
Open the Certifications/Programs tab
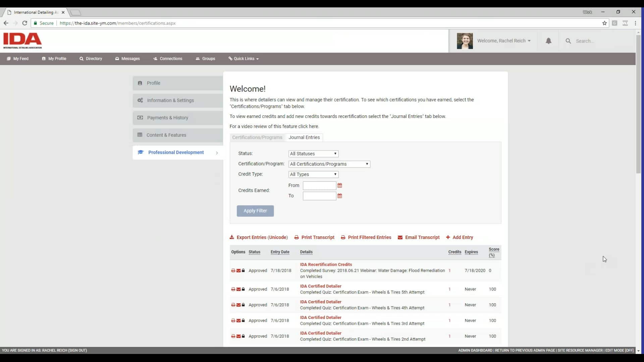257,137
